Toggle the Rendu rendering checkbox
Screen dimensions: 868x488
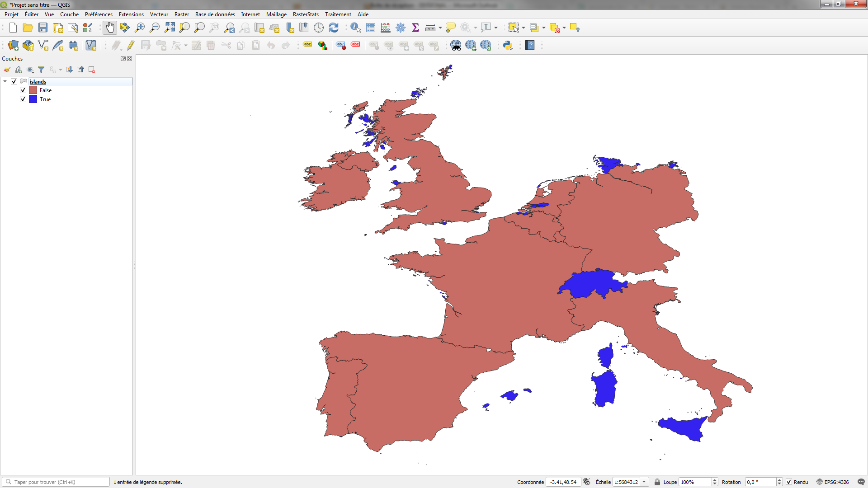(789, 482)
